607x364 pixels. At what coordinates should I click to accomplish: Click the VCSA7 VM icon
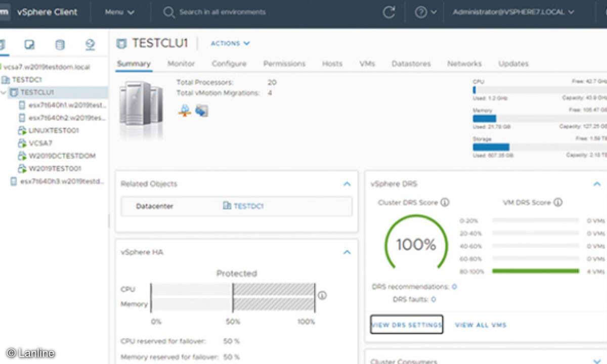(x=22, y=143)
